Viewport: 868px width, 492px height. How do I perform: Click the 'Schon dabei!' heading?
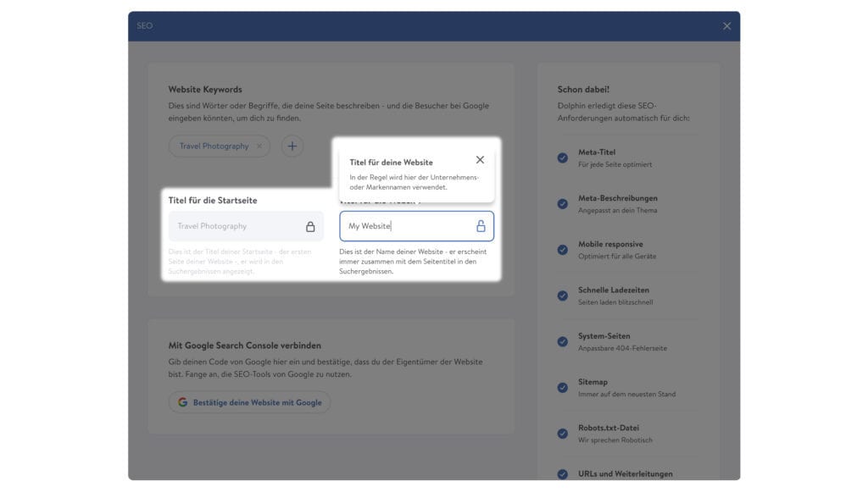point(583,89)
